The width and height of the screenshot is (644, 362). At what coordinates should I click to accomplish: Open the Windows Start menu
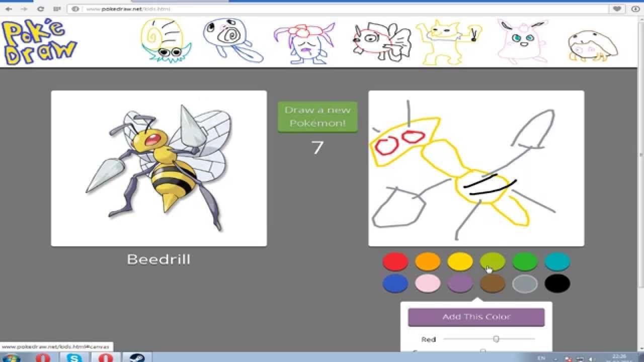click(x=12, y=357)
